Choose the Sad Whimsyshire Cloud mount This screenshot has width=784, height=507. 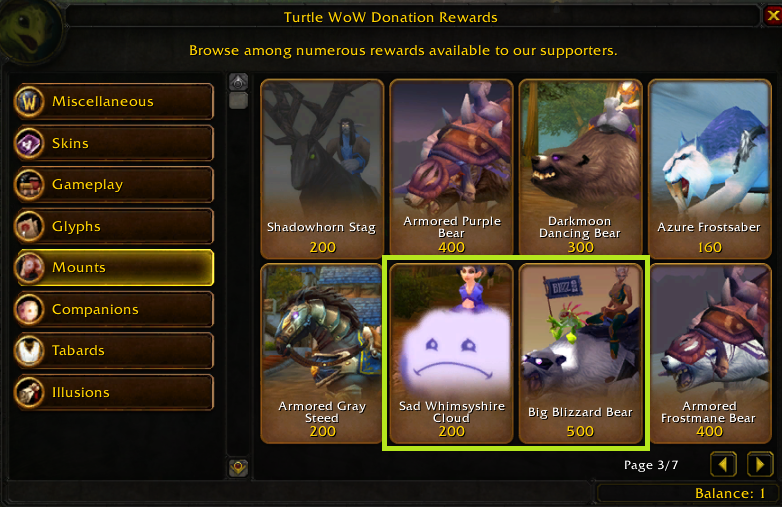[x=452, y=353]
